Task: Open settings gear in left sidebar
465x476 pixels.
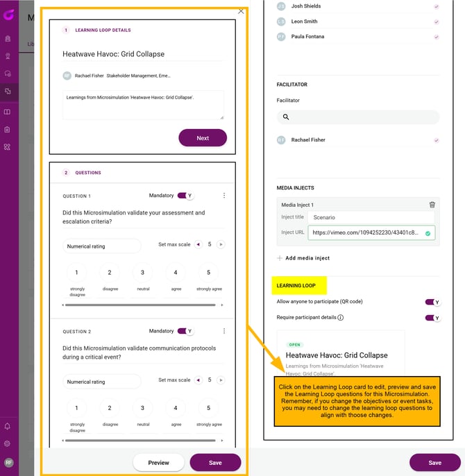Action: (8, 443)
